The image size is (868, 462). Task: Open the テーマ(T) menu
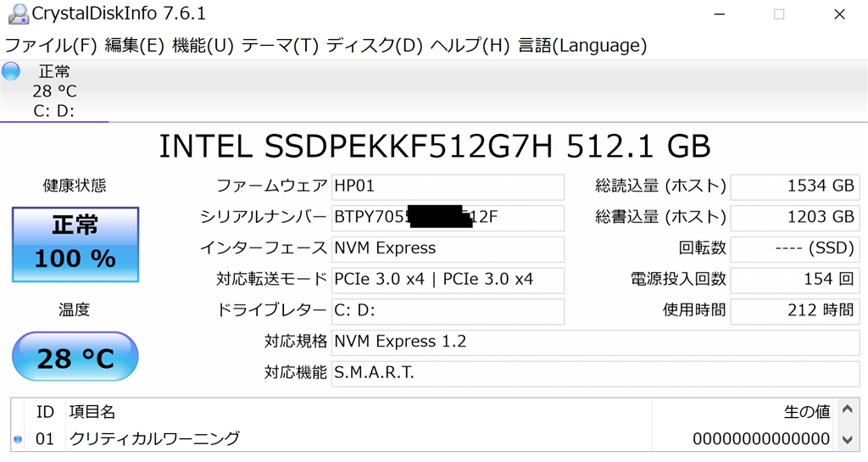(x=280, y=45)
